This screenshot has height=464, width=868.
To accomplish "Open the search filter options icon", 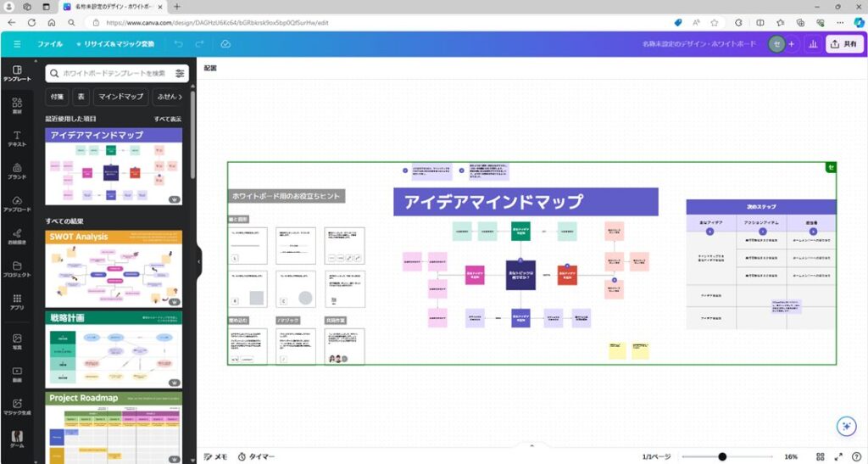I will point(180,74).
